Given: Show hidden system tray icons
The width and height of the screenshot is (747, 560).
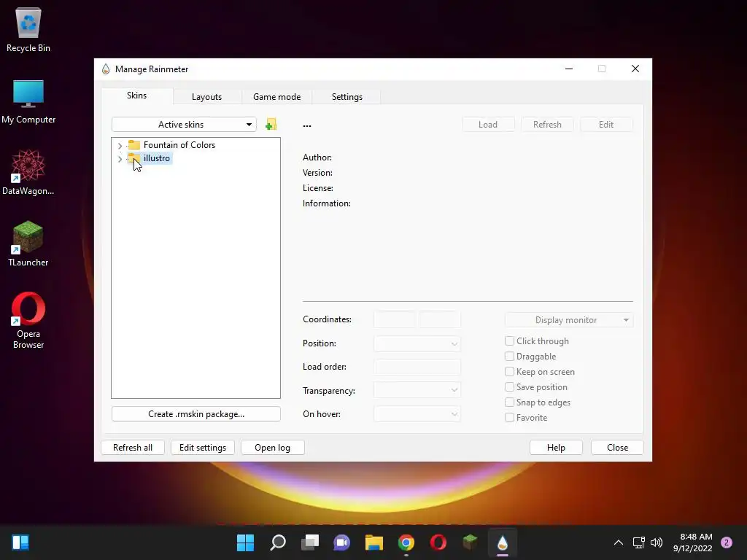Looking at the screenshot, I should [x=618, y=542].
